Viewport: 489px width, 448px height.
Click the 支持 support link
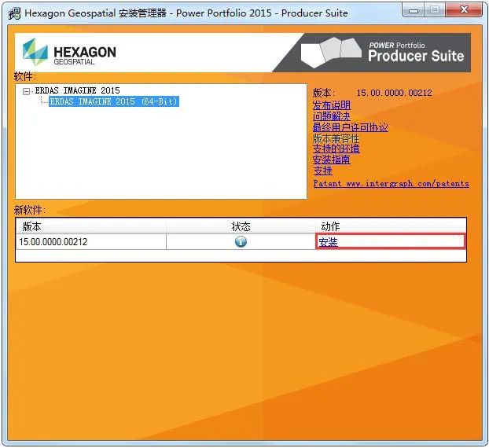(323, 171)
